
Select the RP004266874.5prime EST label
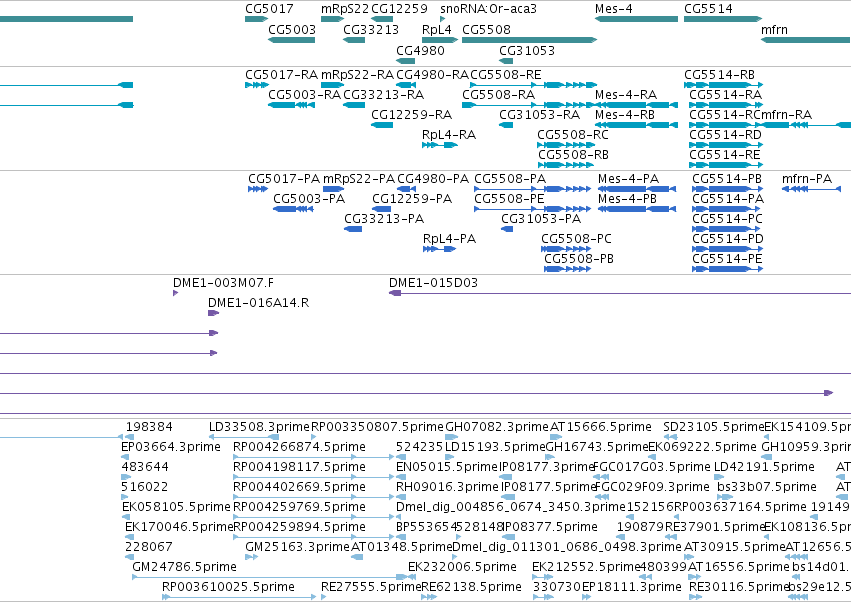coord(299,447)
